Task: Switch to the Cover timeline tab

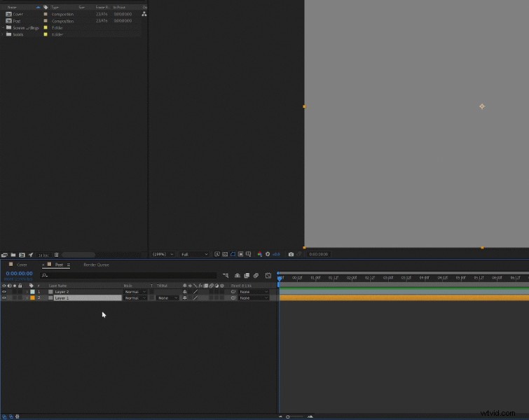Action: pyautogui.click(x=22, y=265)
